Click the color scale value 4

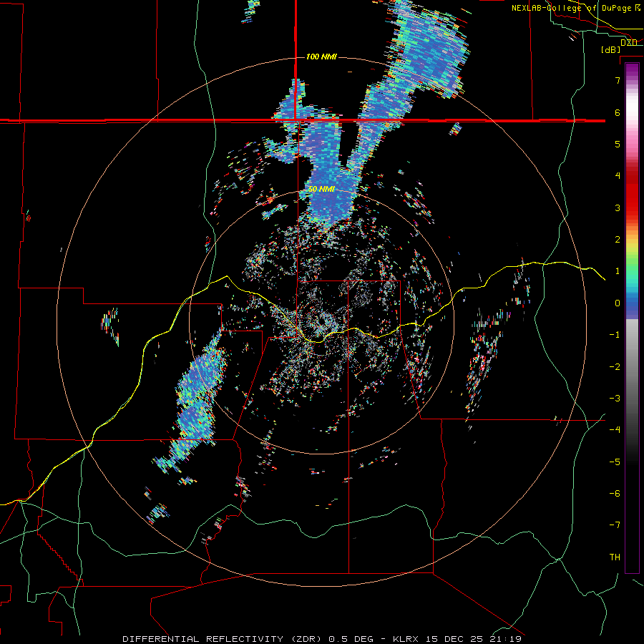(618, 176)
